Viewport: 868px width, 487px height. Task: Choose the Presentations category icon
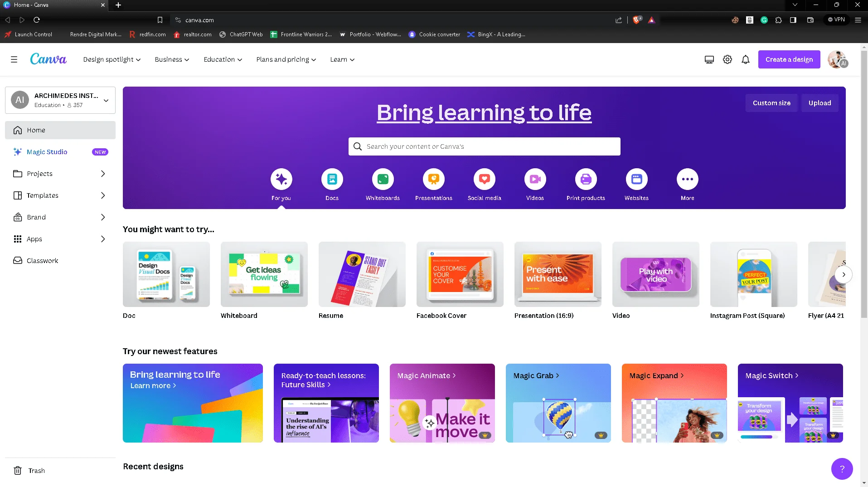(x=434, y=179)
